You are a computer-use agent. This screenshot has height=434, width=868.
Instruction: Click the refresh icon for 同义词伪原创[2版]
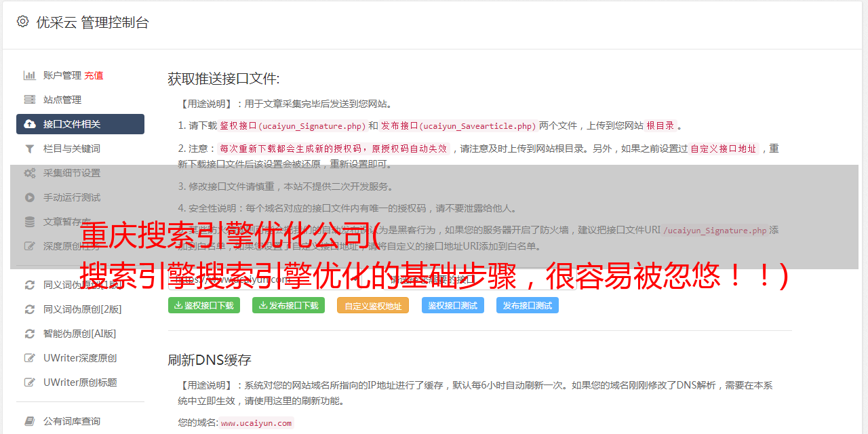pos(30,309)
